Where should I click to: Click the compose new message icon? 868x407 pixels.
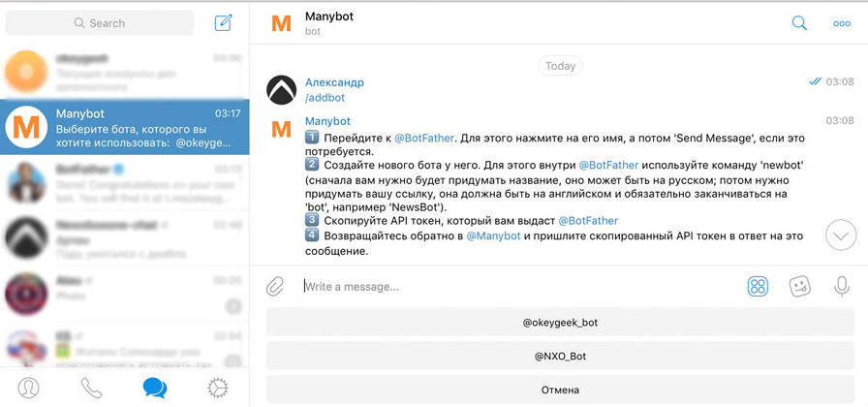[224, 22]
